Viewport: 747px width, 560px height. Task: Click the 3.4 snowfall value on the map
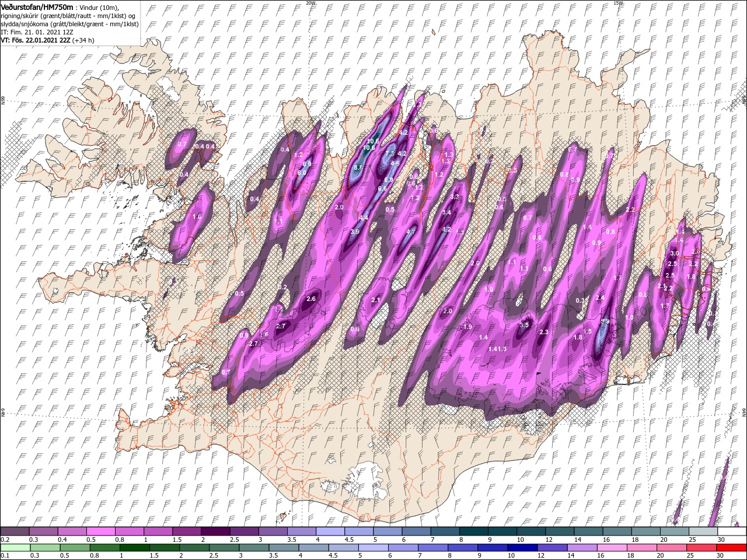coord(447,212)
